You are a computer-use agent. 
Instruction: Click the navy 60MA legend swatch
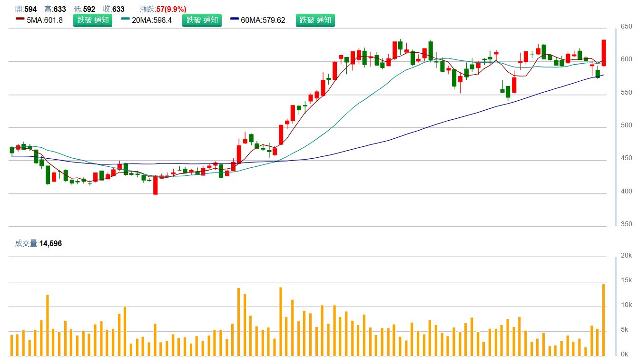tap(235, 19)
